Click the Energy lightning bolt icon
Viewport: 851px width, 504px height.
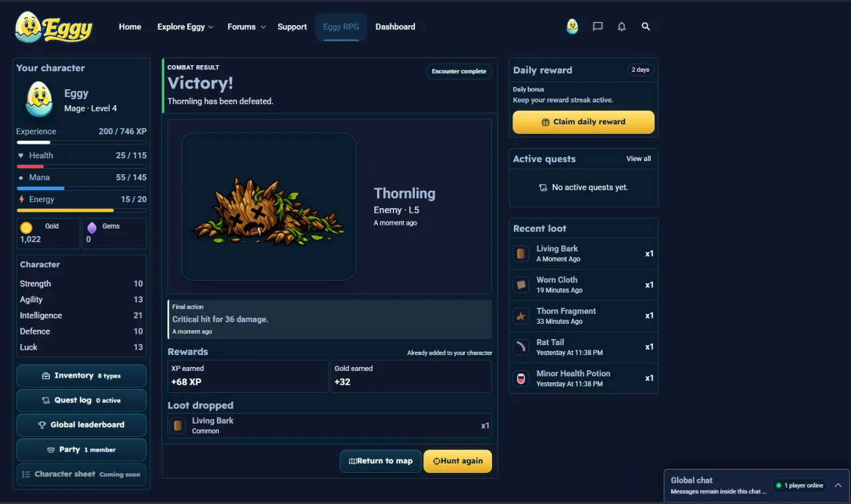(21, 199)
